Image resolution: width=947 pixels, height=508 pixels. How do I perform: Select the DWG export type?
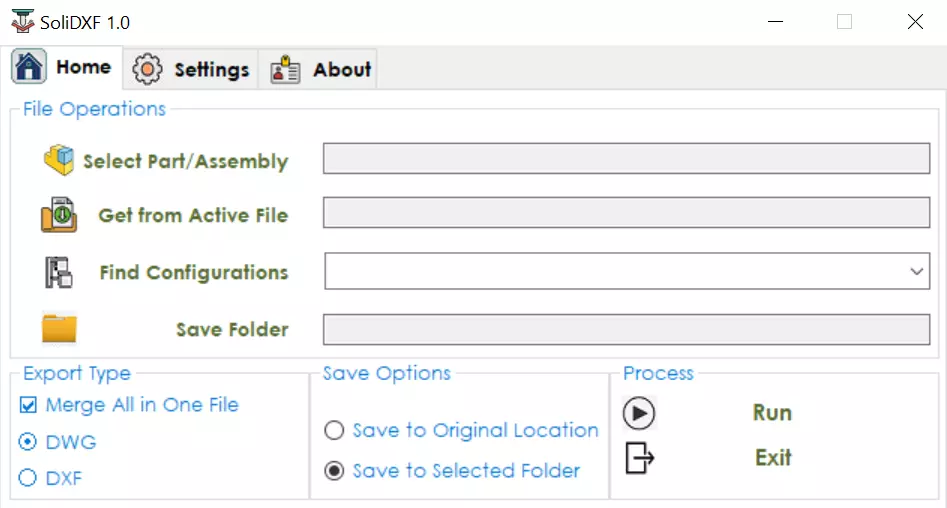[28, 442]
